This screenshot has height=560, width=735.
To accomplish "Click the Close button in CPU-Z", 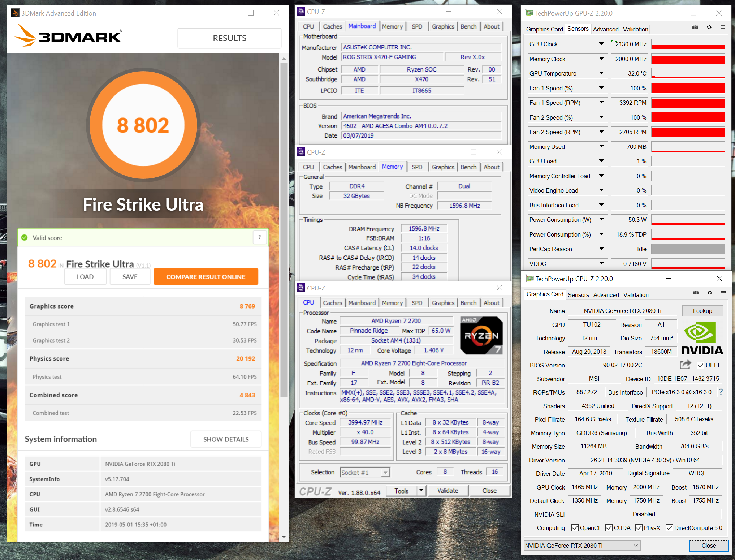I will click(489, 491).
